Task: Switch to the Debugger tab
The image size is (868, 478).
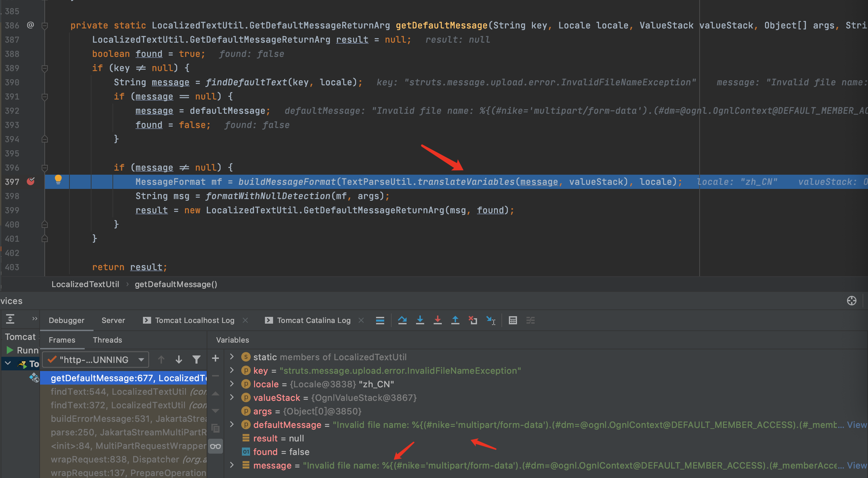Action: 66,320
